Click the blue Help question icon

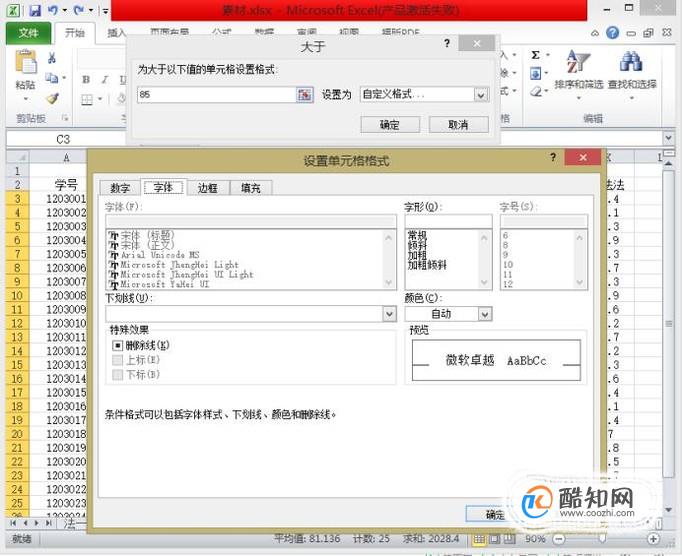pyautogui.click(x=612, y=33)
